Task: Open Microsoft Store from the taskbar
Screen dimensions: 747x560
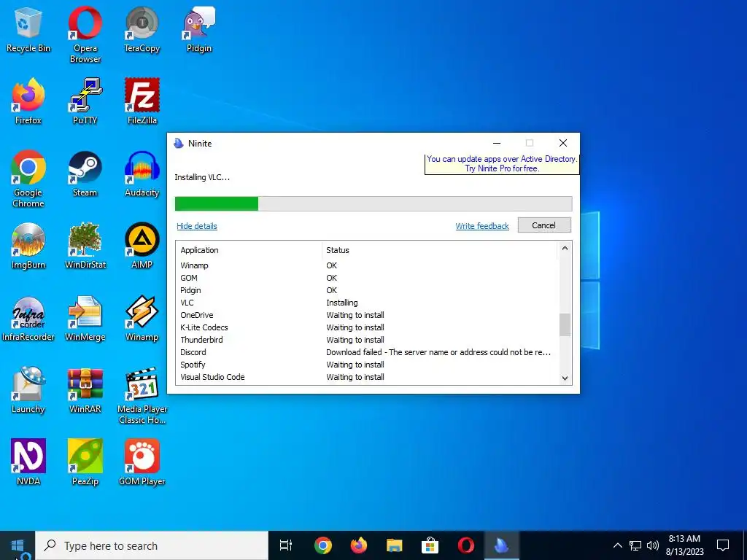Action: tap(430, 545)
